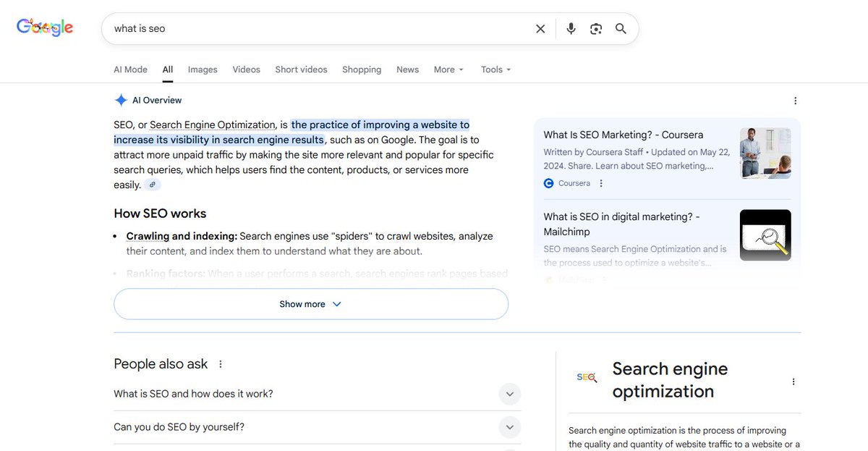868x451 pixels.
Task: Switch to News tab
Action: [407, 69]
